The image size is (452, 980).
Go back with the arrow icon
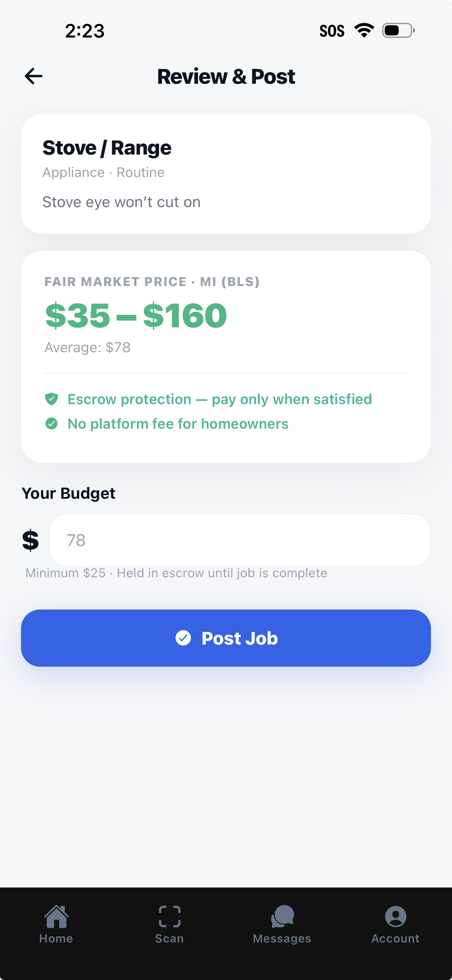[x=34, y=76]
